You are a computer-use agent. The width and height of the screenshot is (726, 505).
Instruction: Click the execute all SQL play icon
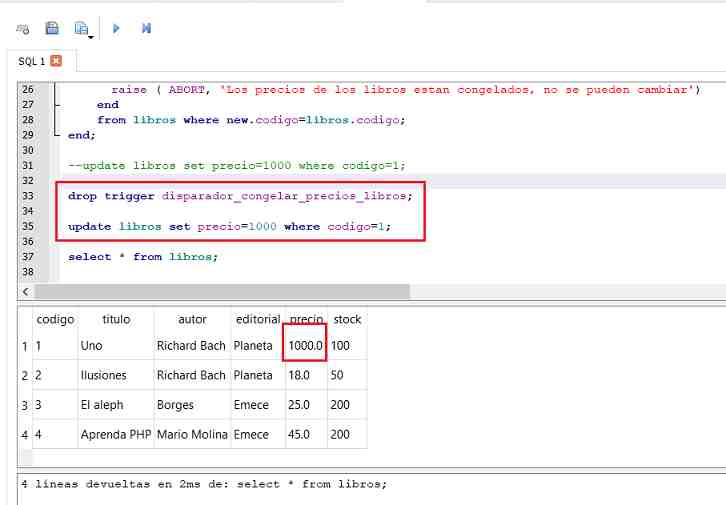coord(116,29)
